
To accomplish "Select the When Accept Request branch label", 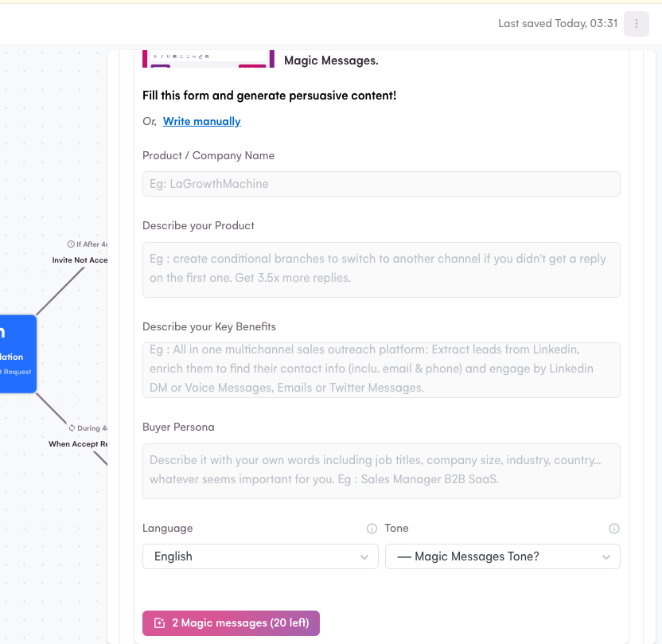I will [x=78, y=444].
